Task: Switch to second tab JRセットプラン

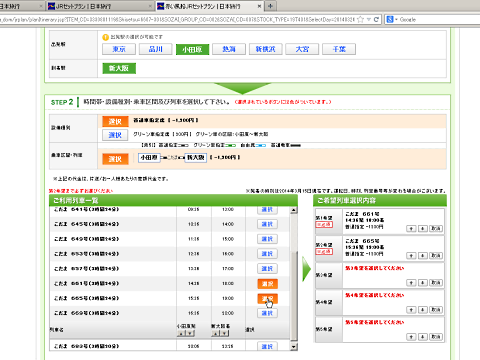Action: pos(100,6)
